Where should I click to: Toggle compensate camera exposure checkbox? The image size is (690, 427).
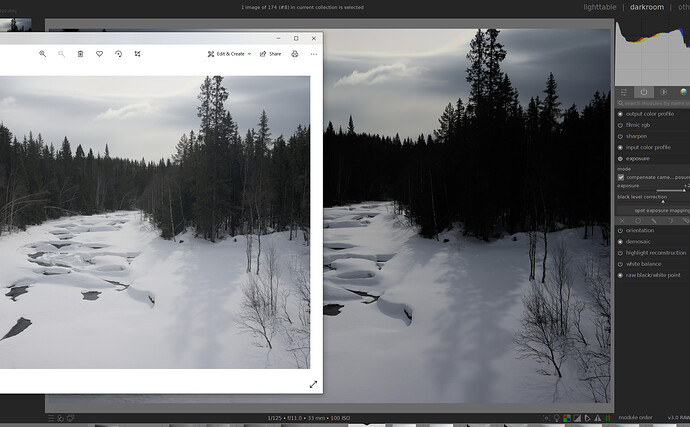pyautogui.click(x=621, y=177)
